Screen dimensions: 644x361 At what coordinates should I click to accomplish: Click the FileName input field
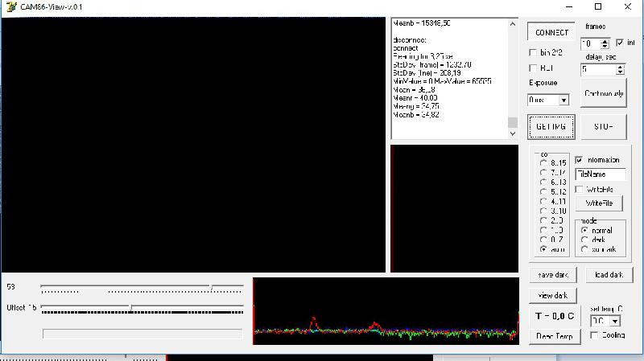click(601, 174)
